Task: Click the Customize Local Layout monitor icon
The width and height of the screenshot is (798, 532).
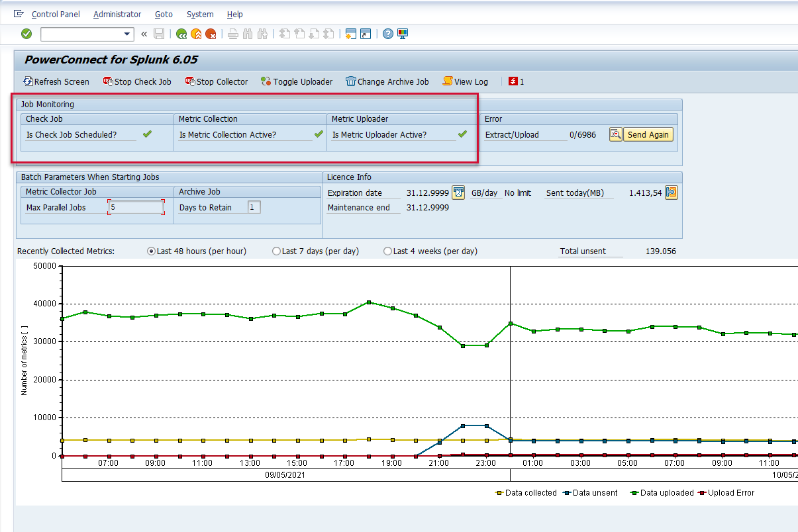Action: click(x=403, y=34)
